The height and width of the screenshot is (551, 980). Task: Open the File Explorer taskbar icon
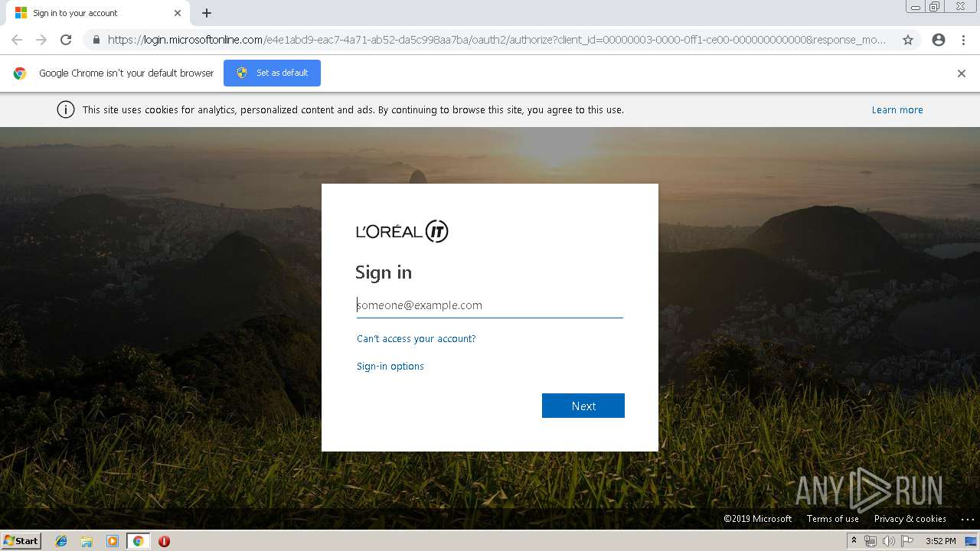click(x=87, y=541)
